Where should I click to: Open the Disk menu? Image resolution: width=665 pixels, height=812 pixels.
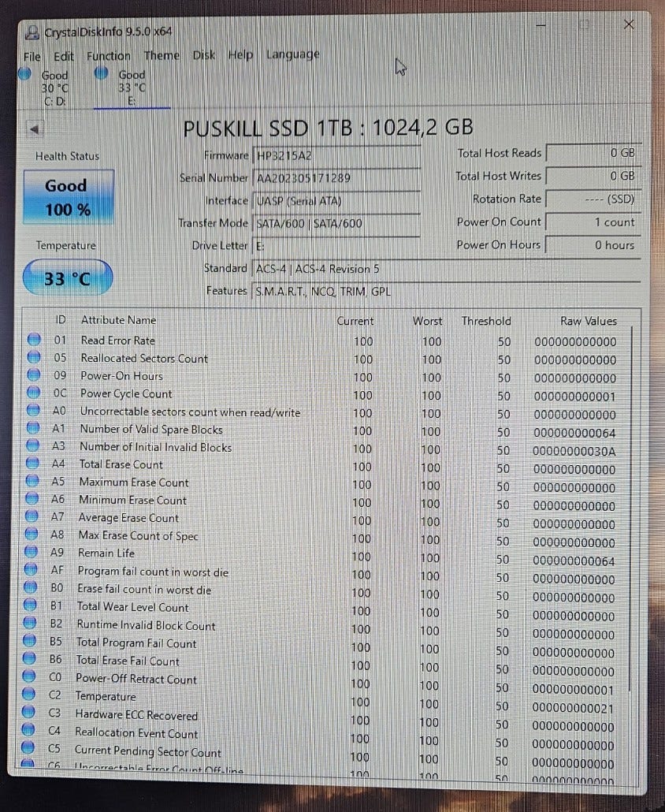pos(203,54)
